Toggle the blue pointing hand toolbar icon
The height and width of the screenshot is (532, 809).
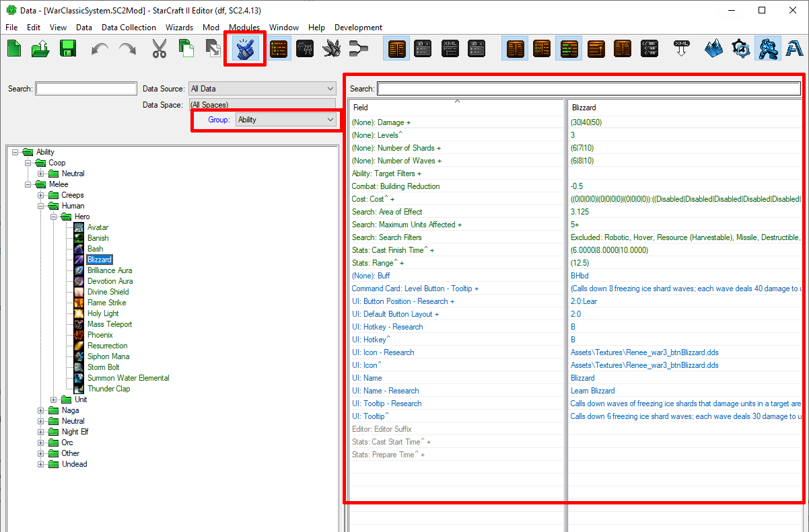[x=244, y=49]
